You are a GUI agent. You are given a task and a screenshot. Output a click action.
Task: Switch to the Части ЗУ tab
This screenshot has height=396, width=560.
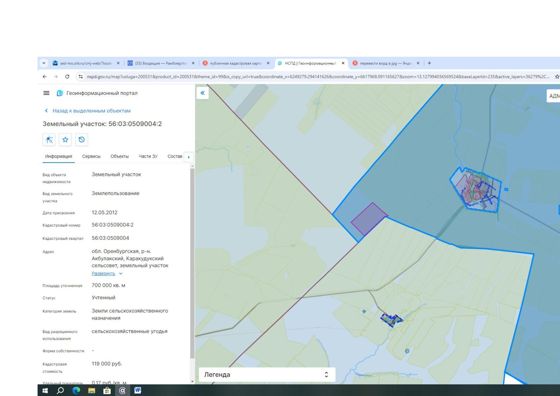(148, 156)
